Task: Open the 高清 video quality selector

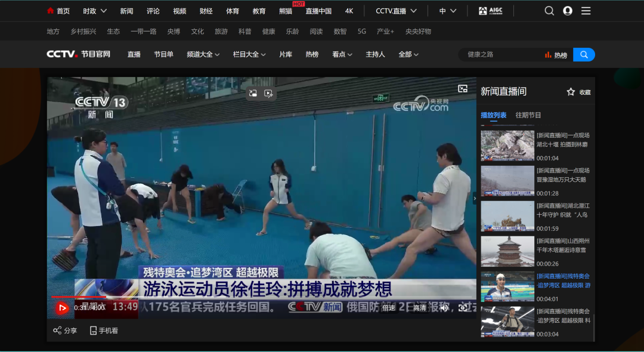Action: 420,308
